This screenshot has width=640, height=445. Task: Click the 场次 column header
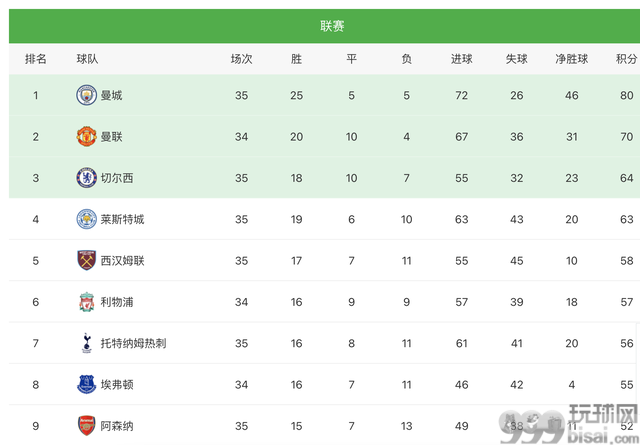click(241, 59)
